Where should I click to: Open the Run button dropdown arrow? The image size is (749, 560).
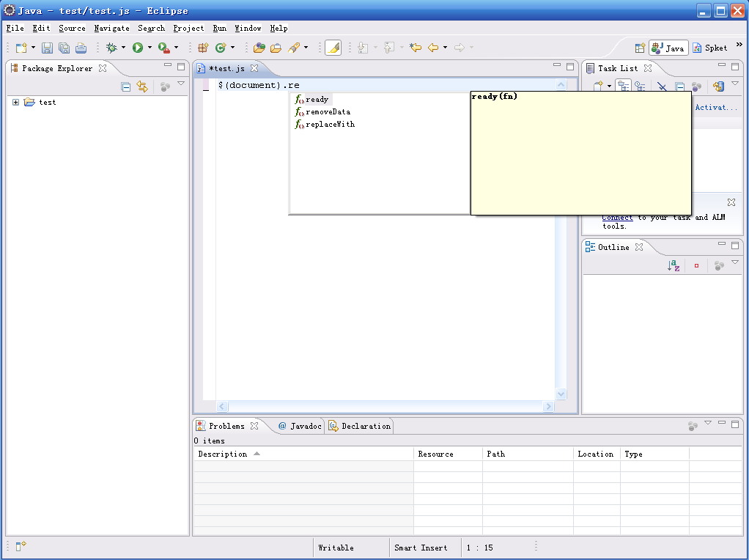click(150, 48)
